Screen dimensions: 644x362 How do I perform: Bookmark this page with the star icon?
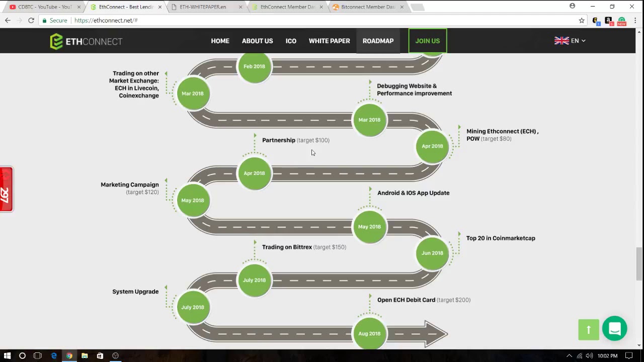[x=582, y=21]
